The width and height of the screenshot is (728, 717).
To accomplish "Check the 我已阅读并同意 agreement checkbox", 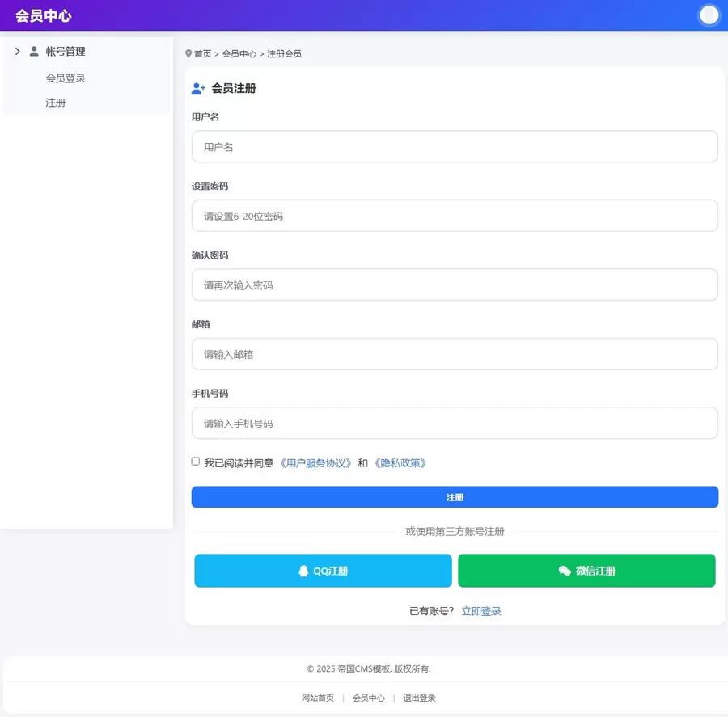I will point(196,462).
